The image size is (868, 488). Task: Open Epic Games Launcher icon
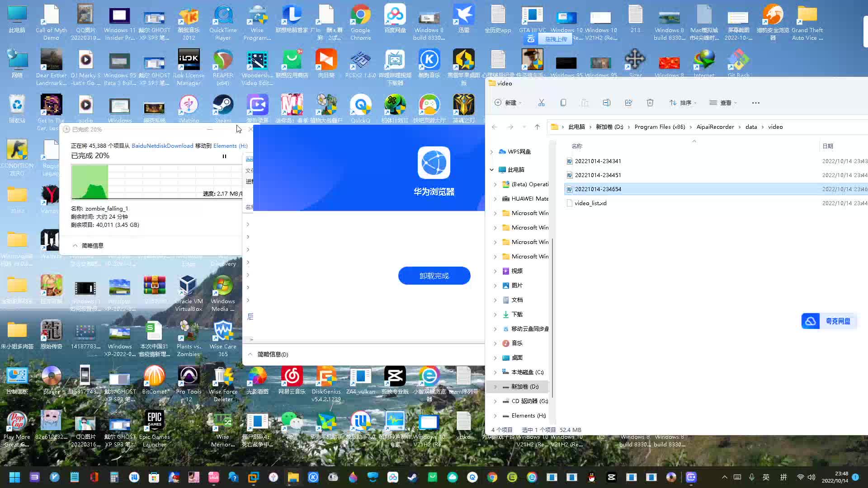click(155, 428)
